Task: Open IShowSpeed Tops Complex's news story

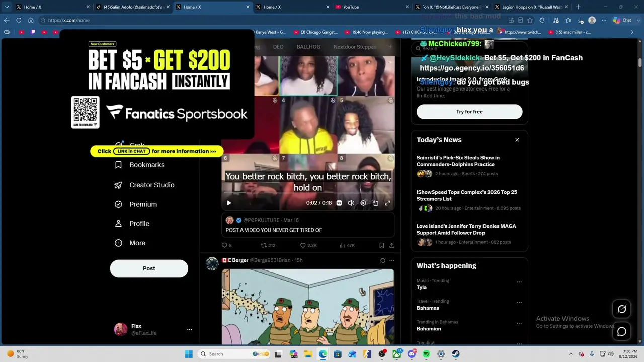Action: (469, 200)
